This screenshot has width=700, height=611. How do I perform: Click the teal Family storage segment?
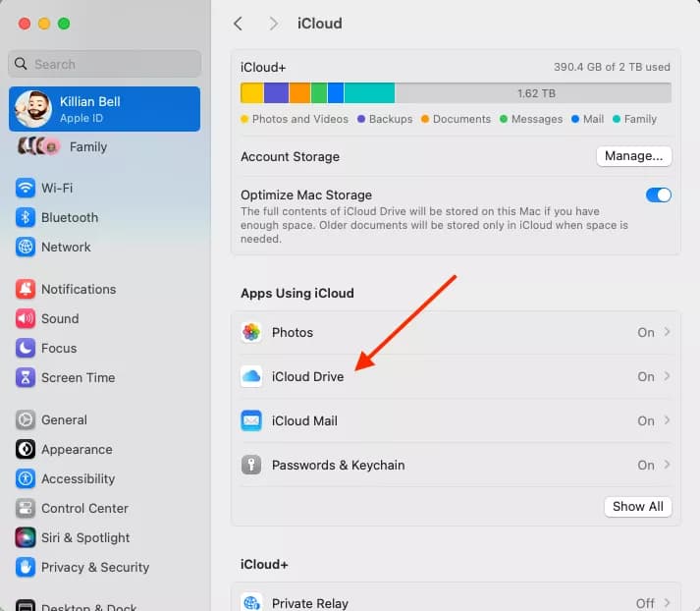(x=369, y=93)
